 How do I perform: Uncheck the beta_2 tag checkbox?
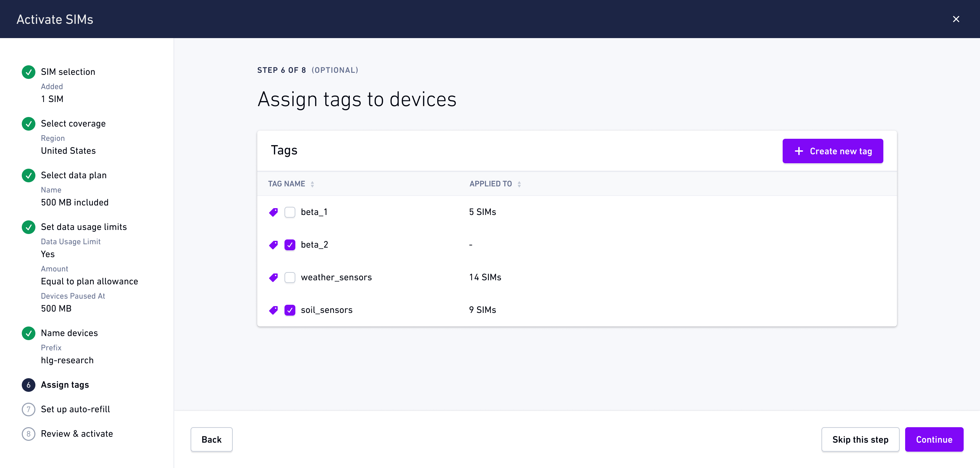(x=290, y=245)
